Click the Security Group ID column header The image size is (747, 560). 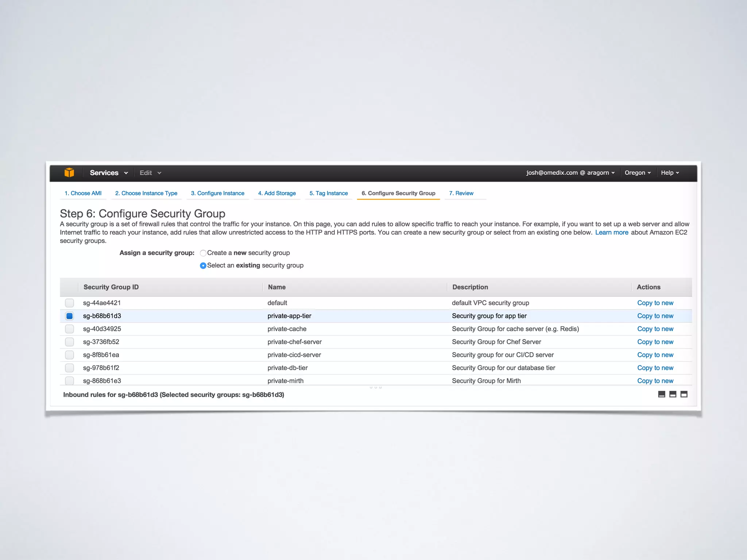coord(111,287)
